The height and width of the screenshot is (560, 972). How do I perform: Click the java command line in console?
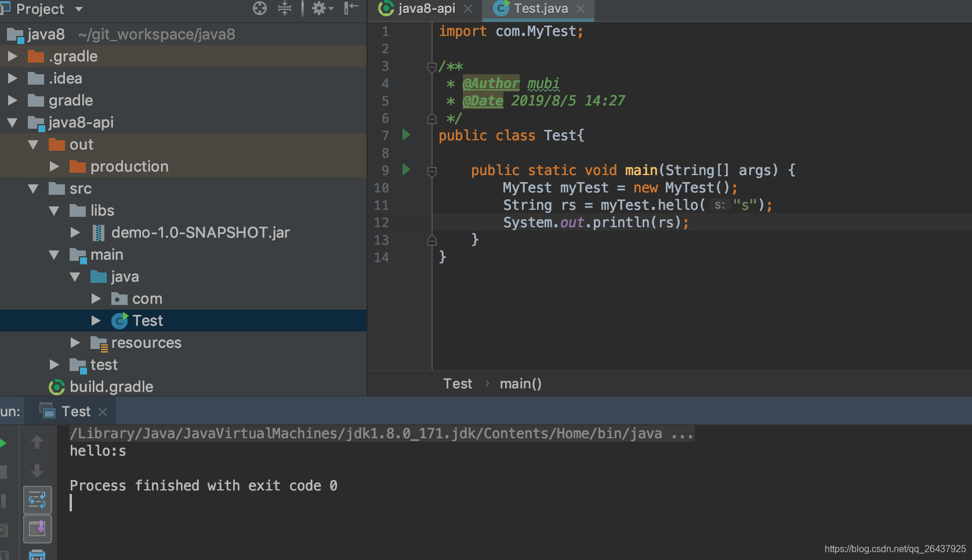382,434
